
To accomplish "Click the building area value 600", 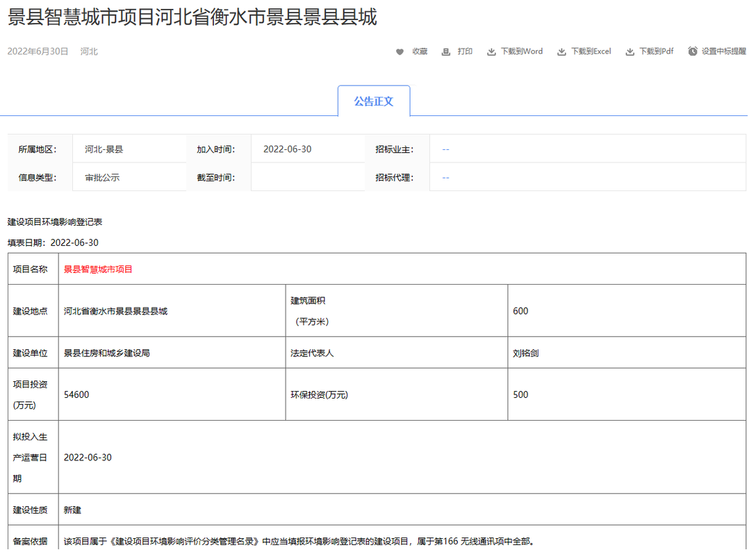I will tap(520, 311).
